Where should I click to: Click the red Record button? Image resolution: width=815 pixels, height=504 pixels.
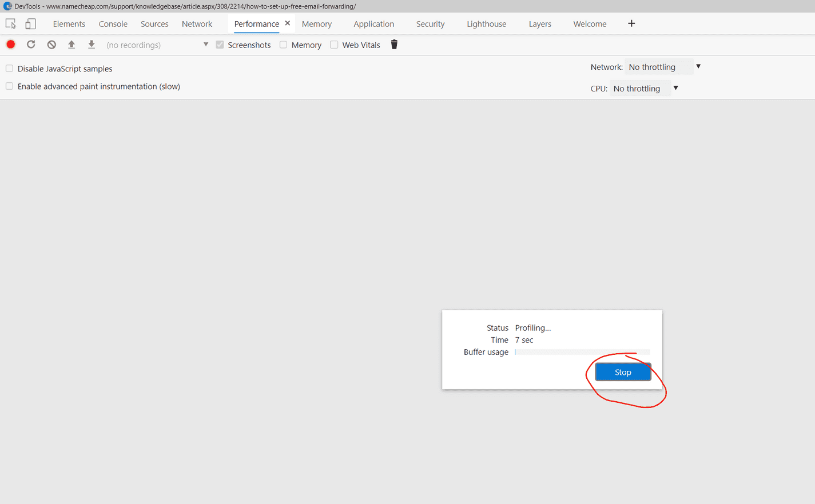coord(10,44)
